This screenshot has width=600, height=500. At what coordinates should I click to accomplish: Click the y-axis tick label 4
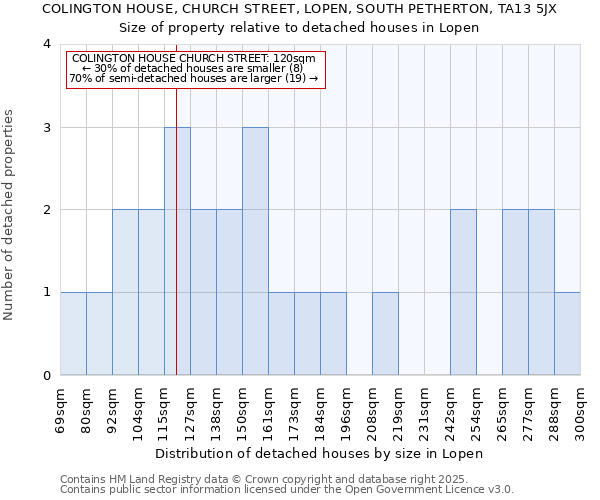[46, 44]
